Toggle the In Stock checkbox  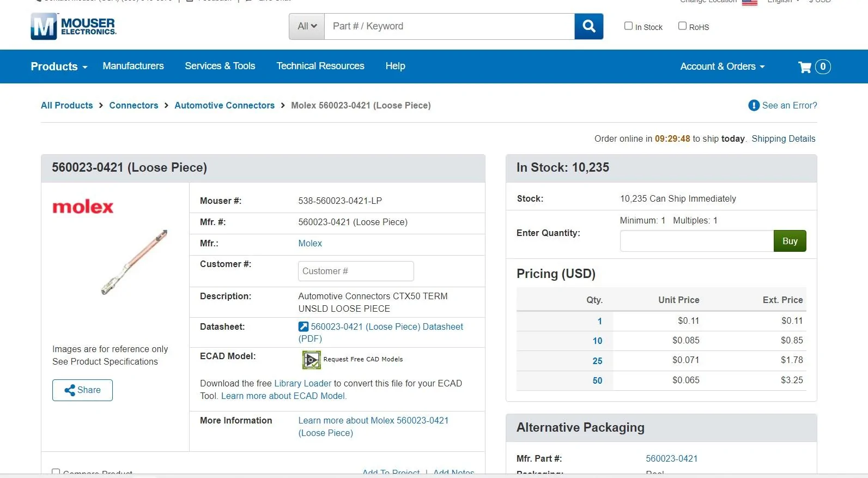(628, 26)
